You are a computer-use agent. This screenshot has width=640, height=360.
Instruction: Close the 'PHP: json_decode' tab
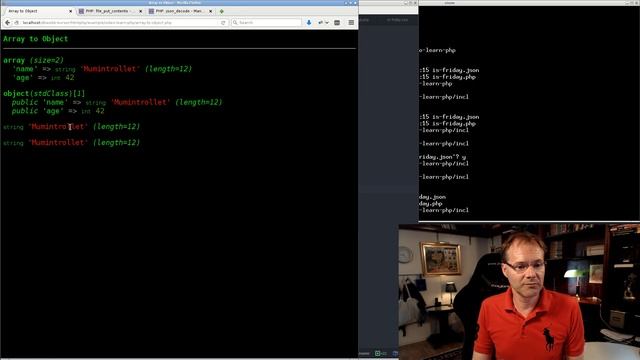point(211,11)
